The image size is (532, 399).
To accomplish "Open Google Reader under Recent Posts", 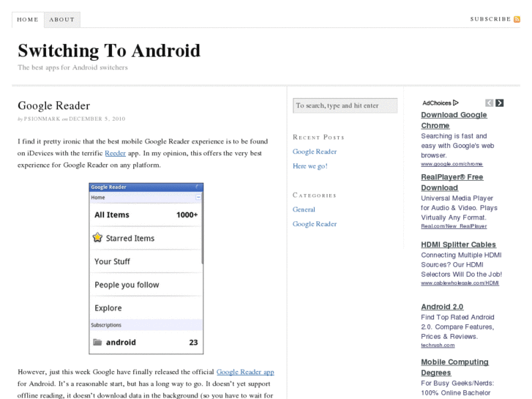I will [315, 152].
